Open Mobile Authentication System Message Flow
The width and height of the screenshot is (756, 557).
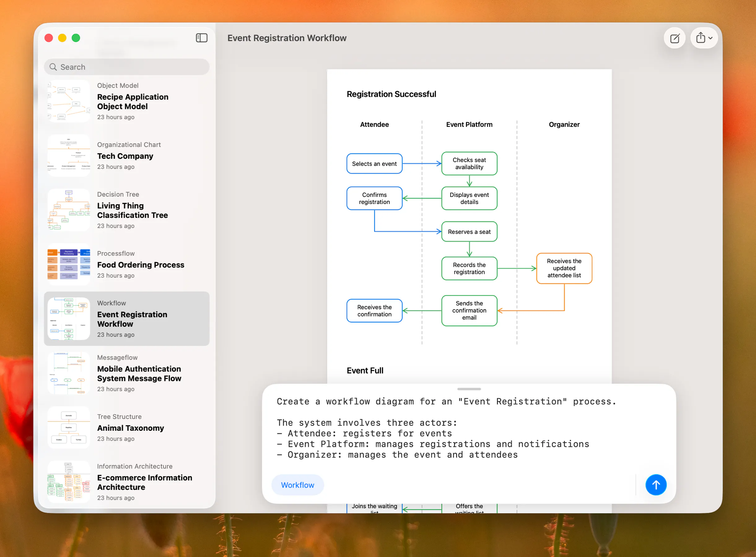(127, 373)
